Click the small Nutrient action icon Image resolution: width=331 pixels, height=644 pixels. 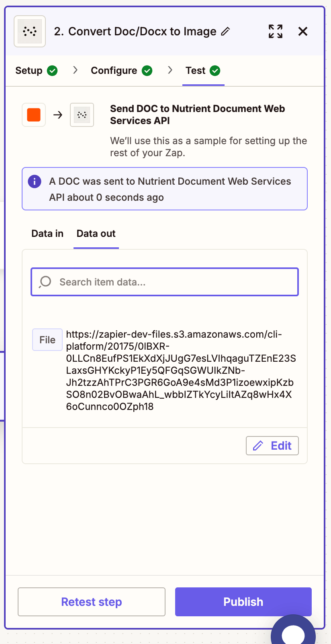point(82,115)
